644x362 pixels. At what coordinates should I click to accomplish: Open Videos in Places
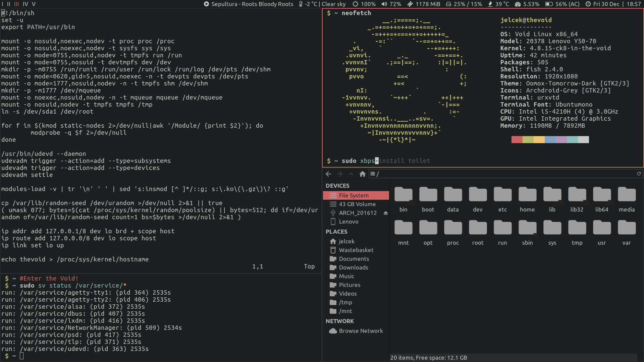(356, 294)
